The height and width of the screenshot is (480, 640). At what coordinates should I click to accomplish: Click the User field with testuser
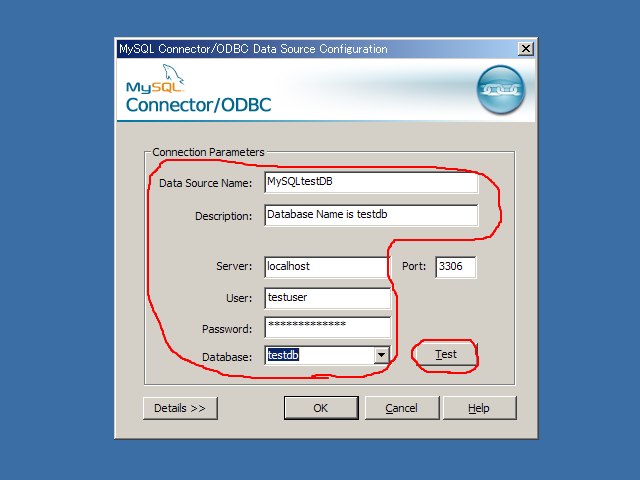click(327, 298)
